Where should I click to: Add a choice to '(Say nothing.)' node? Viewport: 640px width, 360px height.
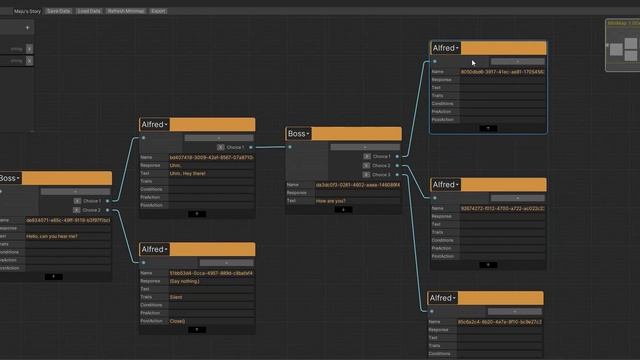(x=227, y=263)
